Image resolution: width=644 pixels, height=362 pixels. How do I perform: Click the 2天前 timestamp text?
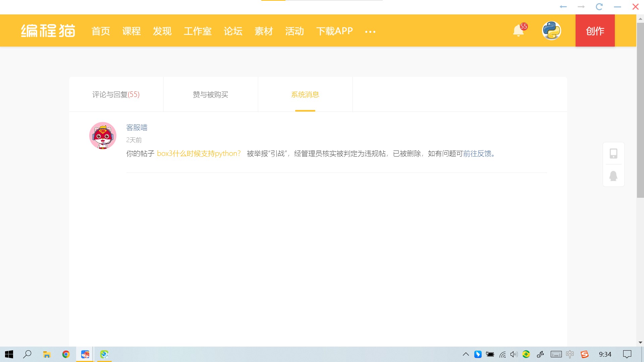[134, 140]
